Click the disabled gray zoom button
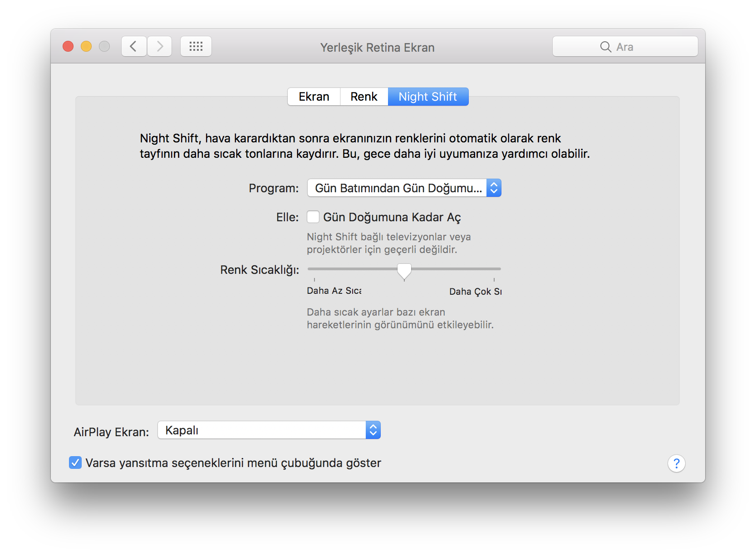This screenshot has height=555, width=756. (x=104, y=46)
